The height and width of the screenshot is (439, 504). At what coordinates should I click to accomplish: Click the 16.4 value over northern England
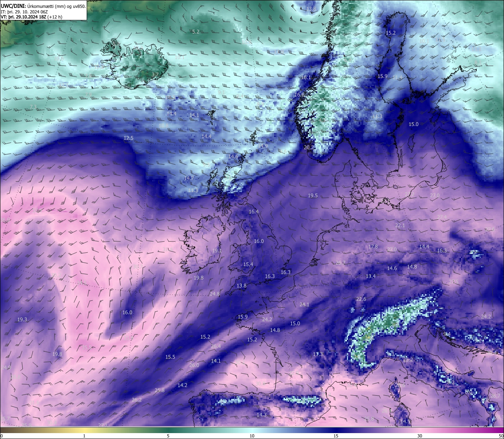(254, 212)
